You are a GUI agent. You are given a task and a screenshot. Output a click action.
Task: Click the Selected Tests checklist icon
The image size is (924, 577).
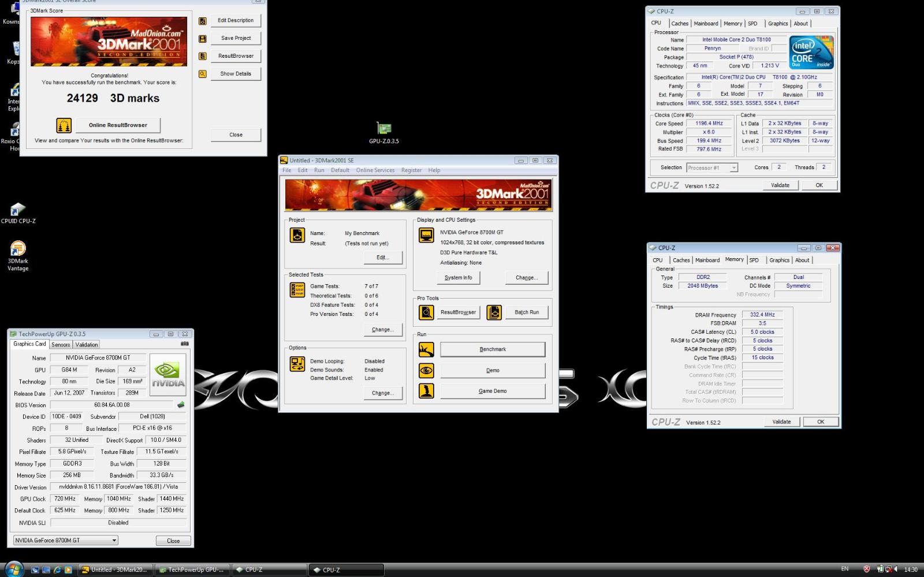[x=297, y=290]
